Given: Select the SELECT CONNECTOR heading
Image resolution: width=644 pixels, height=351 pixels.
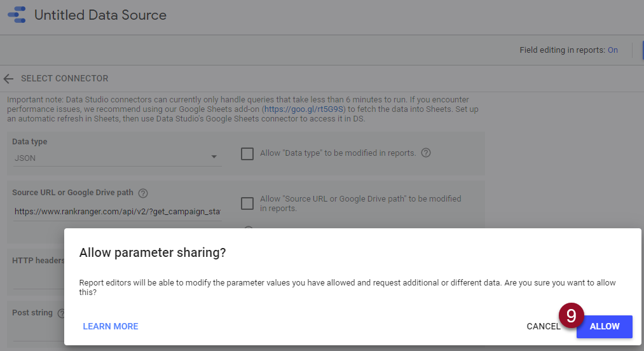Looking at the screenshot, I should [x=64, y=79].
